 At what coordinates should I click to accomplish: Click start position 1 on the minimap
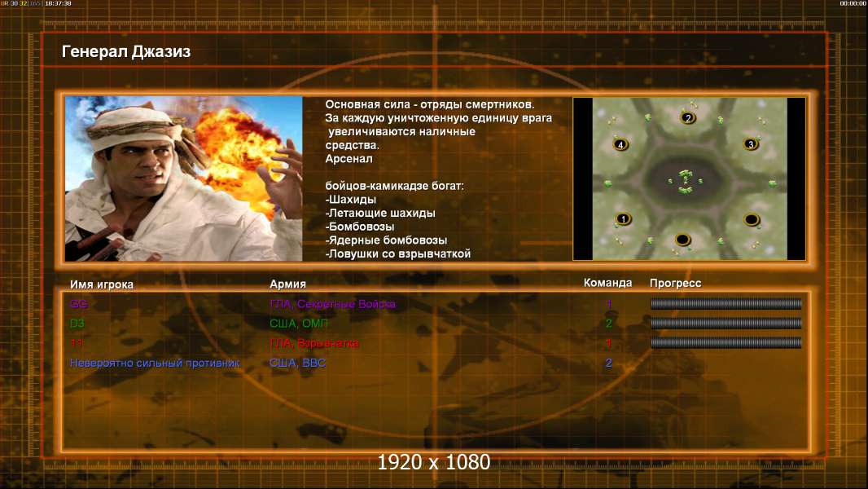click(x=623, y=218)
